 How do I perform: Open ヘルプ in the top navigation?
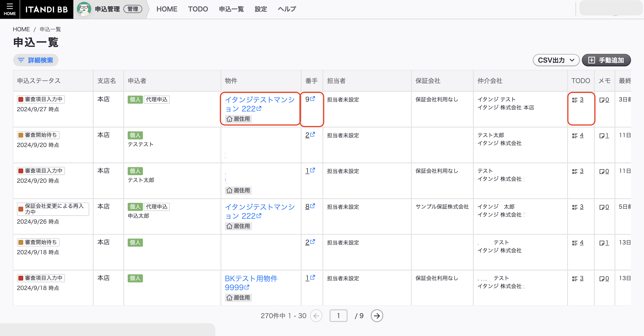pyautogui.click(x=287, y=9)
